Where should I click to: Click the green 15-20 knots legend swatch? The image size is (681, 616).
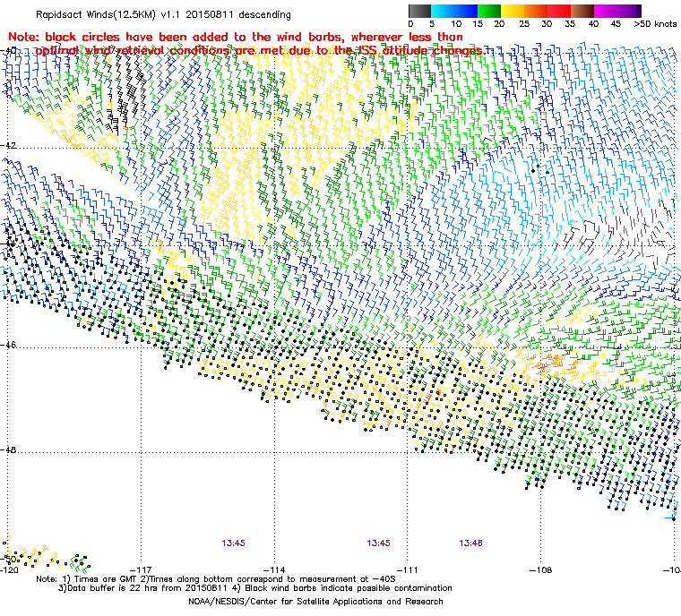pyautogui.click(x=489, y=11)
